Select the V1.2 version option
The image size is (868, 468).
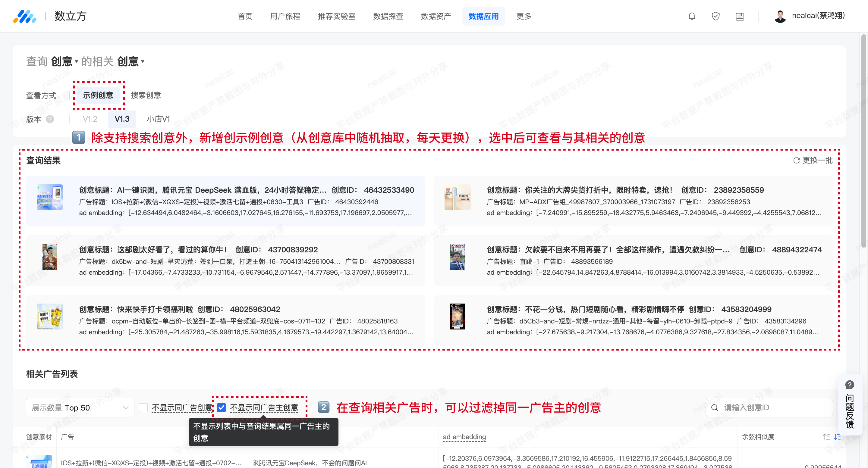point(90,119)
